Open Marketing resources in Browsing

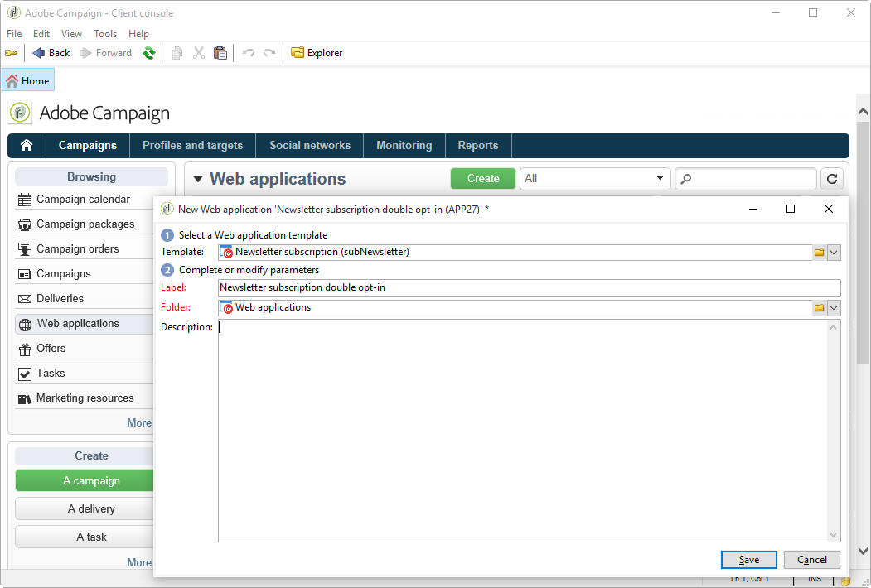click(x=84, y=398)
